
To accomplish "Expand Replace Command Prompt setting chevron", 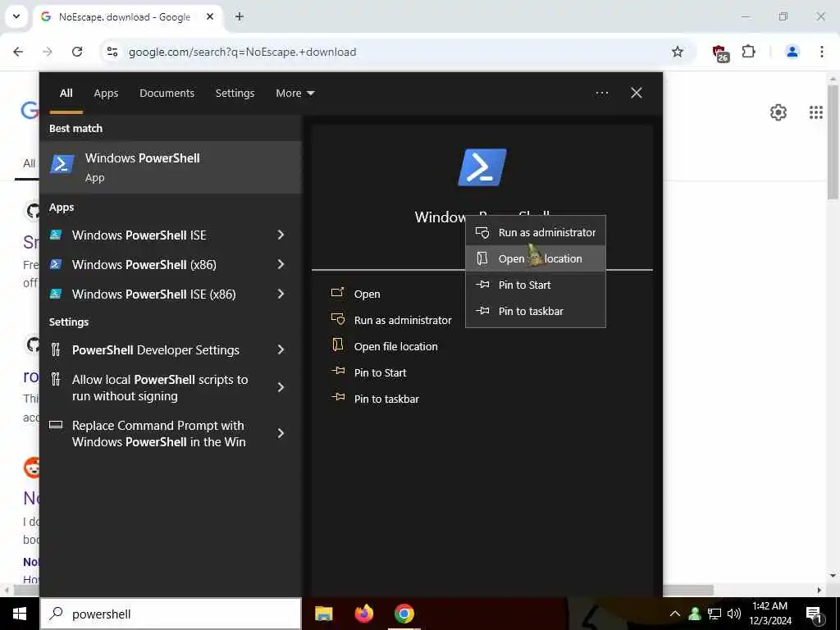I will tap(281, 433).
